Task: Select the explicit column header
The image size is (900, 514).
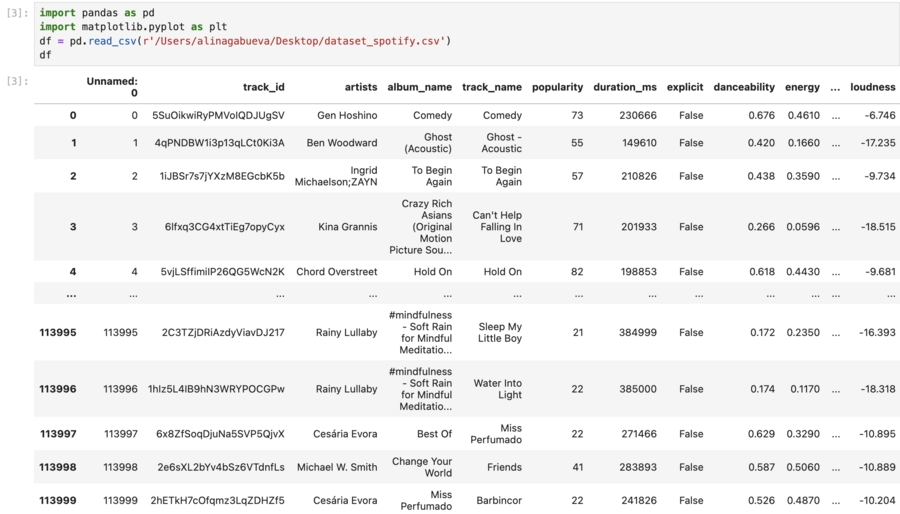Action: 685,87
